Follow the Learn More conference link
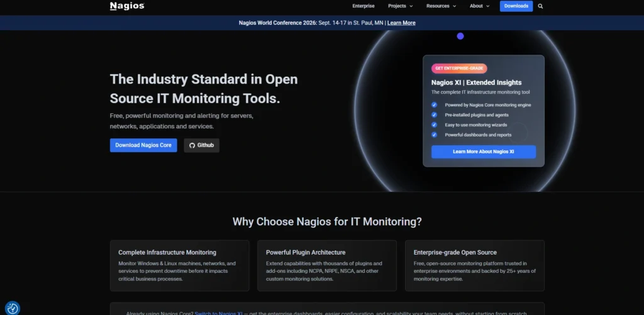 (x=401, y=23)
